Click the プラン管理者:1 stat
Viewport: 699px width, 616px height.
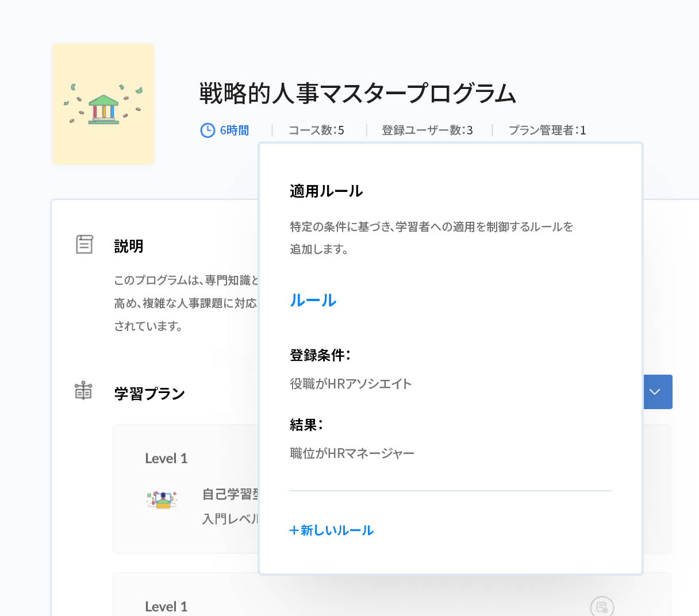[x=547, y=130]
